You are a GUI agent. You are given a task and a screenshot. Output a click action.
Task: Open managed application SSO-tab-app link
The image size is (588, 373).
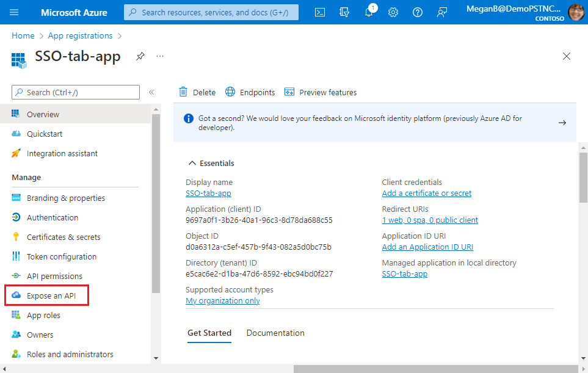pyautogui.click(x=404, y=274)
